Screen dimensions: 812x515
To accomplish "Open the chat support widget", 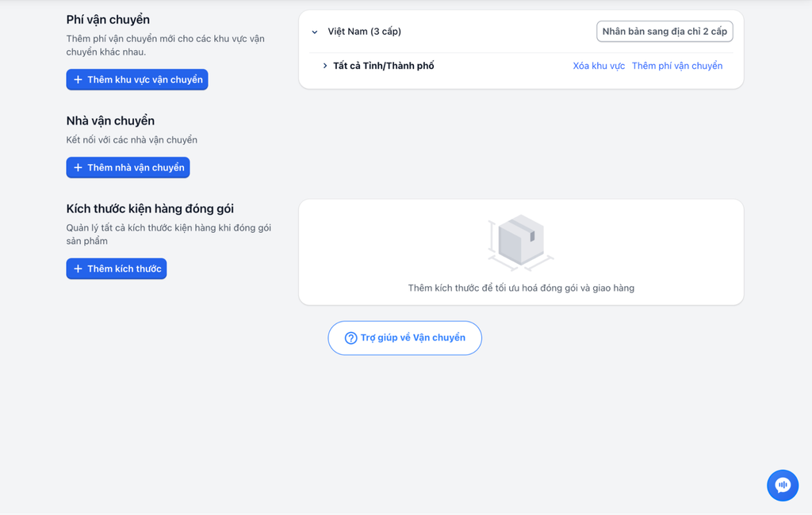I will click(x=783, y=485).
